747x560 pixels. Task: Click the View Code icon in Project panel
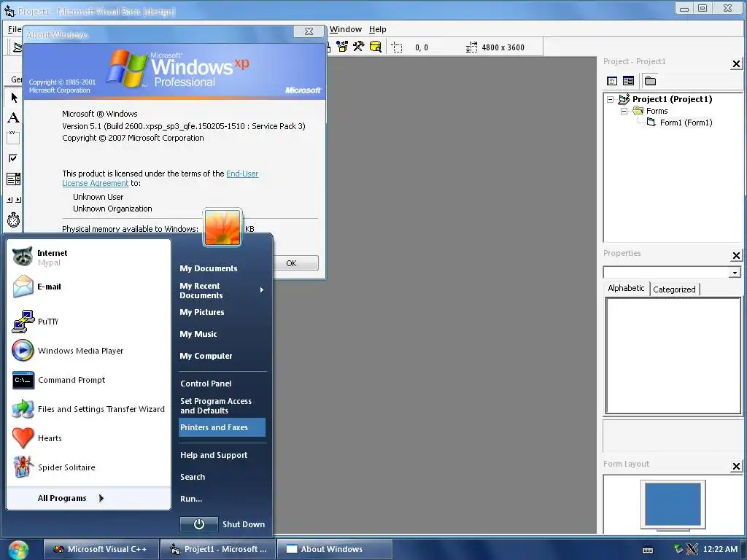(x=612, y=81)
